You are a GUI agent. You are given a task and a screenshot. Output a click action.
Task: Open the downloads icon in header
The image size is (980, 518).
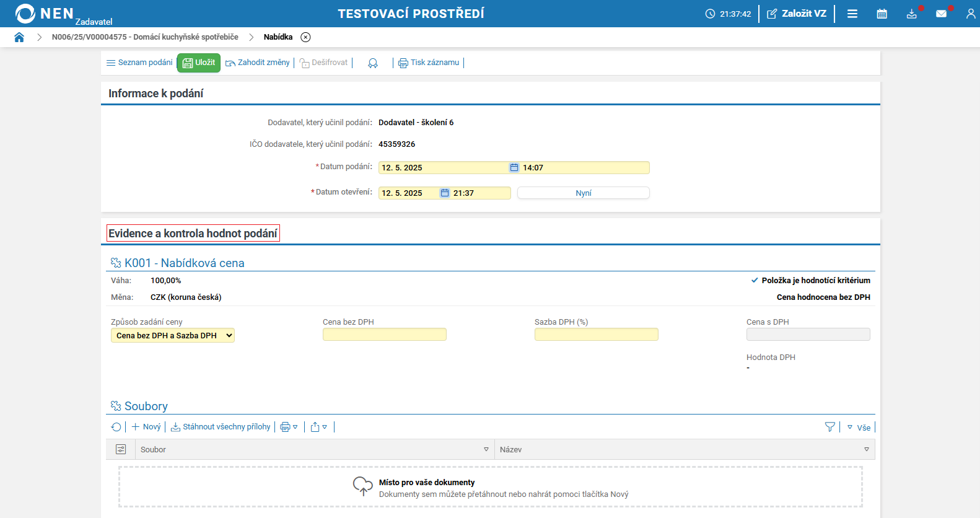[911, 14]
